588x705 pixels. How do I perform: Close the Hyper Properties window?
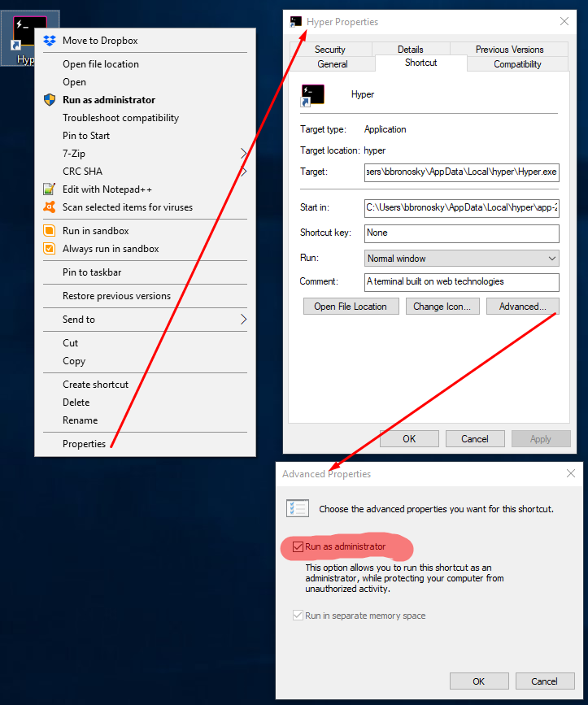pyautogui.click(x=564, y=21)
